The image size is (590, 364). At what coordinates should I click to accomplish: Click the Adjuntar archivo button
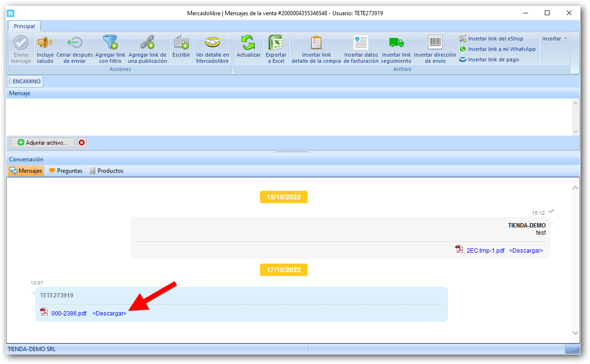[42, 142]
